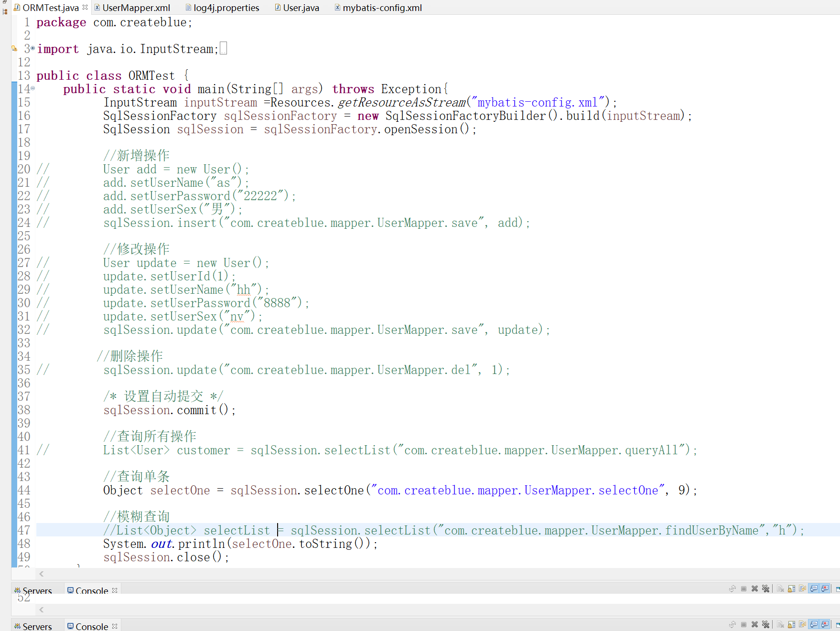
Task: Open the hierarchy view icon in left sidebar
Action: 5,11
